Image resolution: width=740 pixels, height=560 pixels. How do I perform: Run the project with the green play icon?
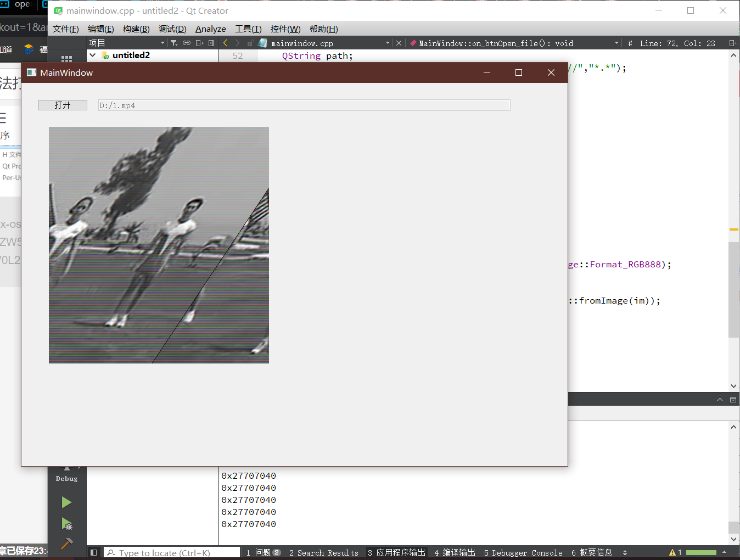point(66,502)
